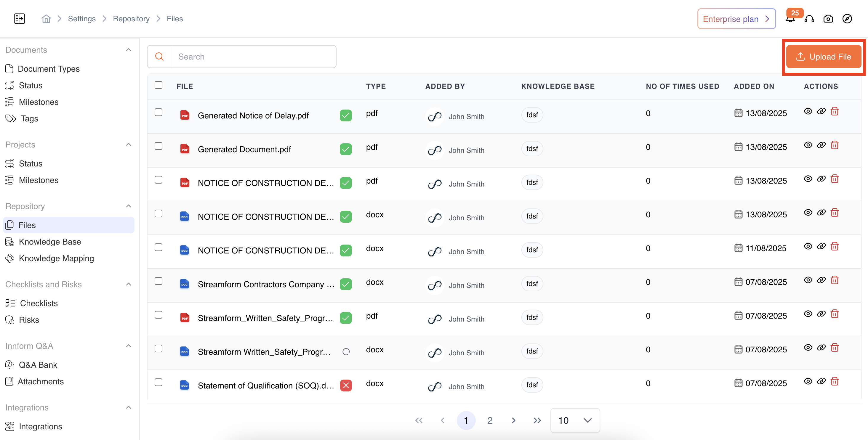Open Q&A Bank sidebar item
The width and height of the screenshot is (868, 440).
pyautogui.click(x=38, y=365)
